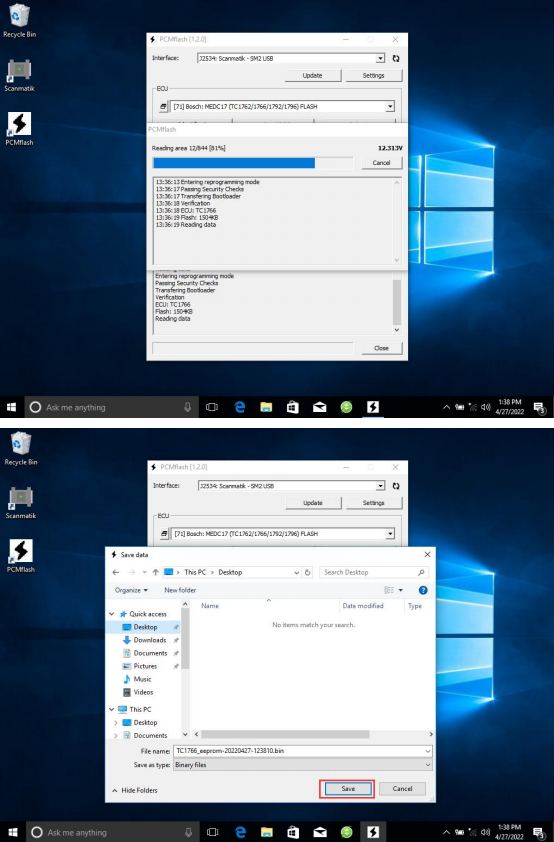
Task: Open the address bar history dropdown
Action: [x=296, y=572]
